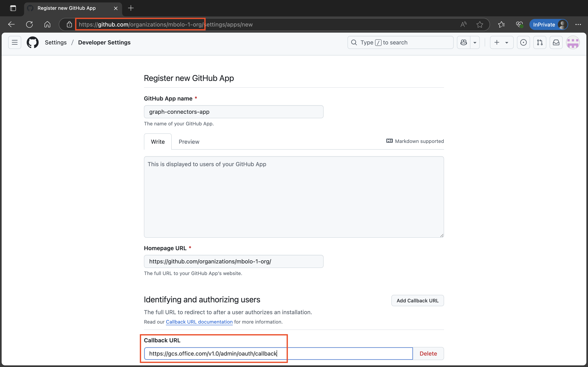The width and height of the screenshot is (588, 367).
Task: Click the InPrivate profile badge
Action: (x=548, y=24)
